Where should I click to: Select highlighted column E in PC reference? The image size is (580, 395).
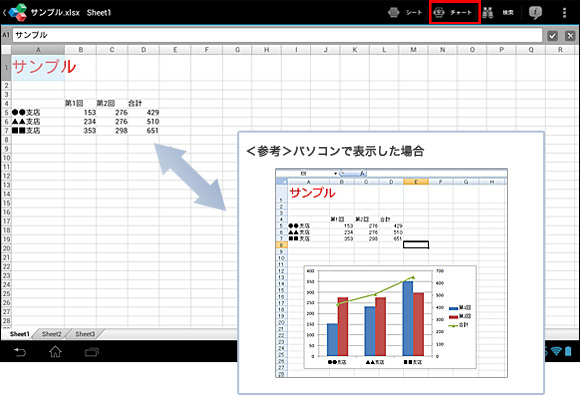click(416, 182)
